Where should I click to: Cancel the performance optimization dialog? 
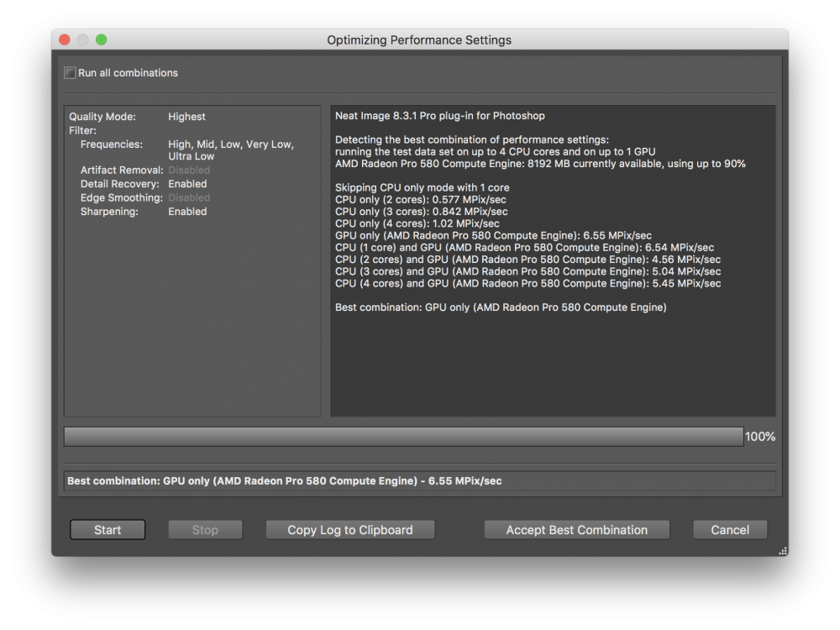click(730, 530)
